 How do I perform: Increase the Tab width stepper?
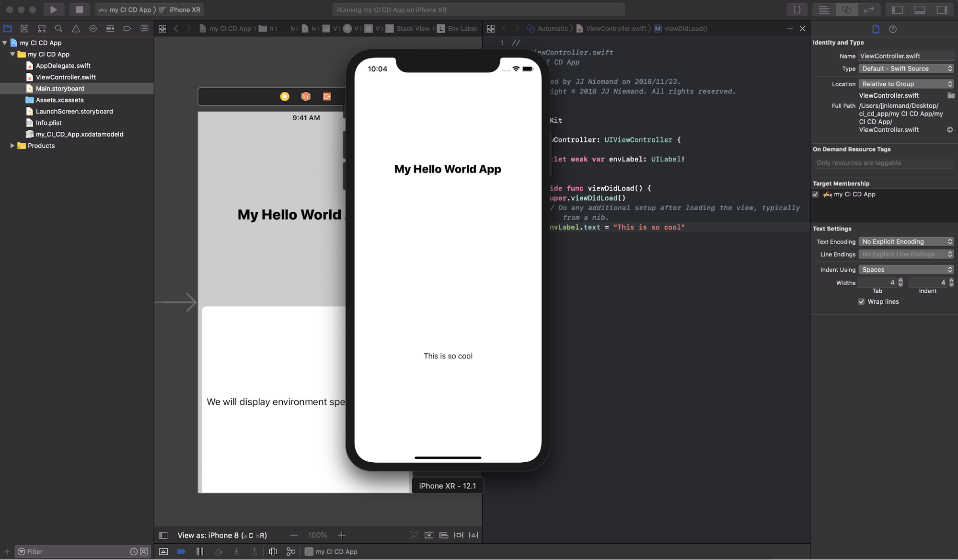(x=900, y=280)
